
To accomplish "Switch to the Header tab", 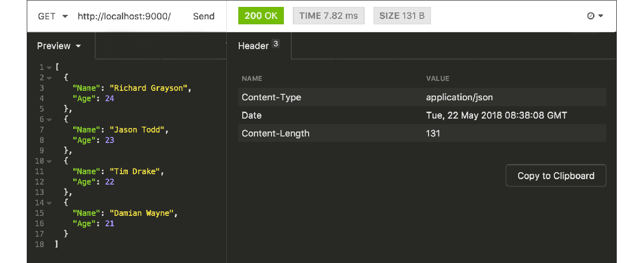I will pos(259,46).
